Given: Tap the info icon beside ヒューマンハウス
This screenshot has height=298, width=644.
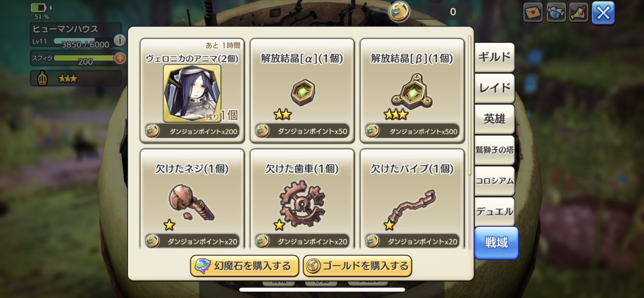Looking at the screenshot, I should pos(120,40).
